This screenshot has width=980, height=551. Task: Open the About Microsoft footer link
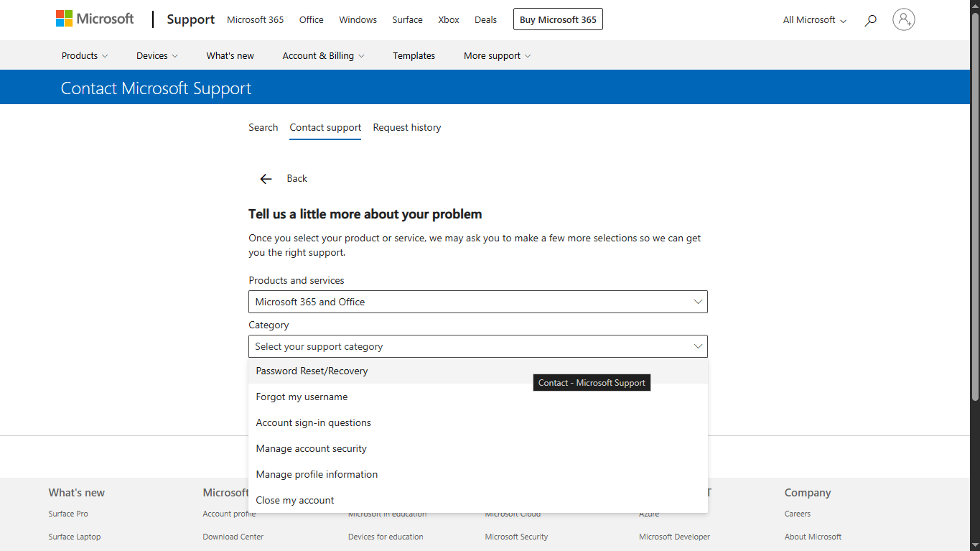(x=813, y=537)
